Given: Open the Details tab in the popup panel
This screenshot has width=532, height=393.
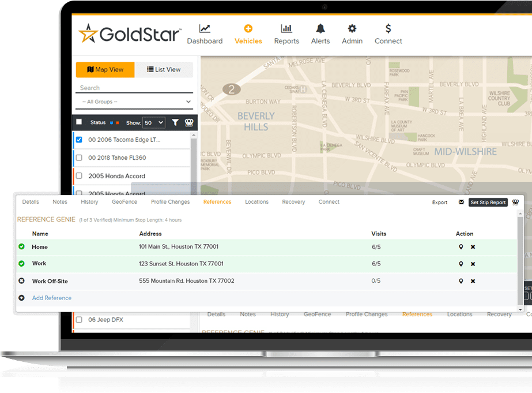Looking at the screenshot, I should click(x=31, y=202).
